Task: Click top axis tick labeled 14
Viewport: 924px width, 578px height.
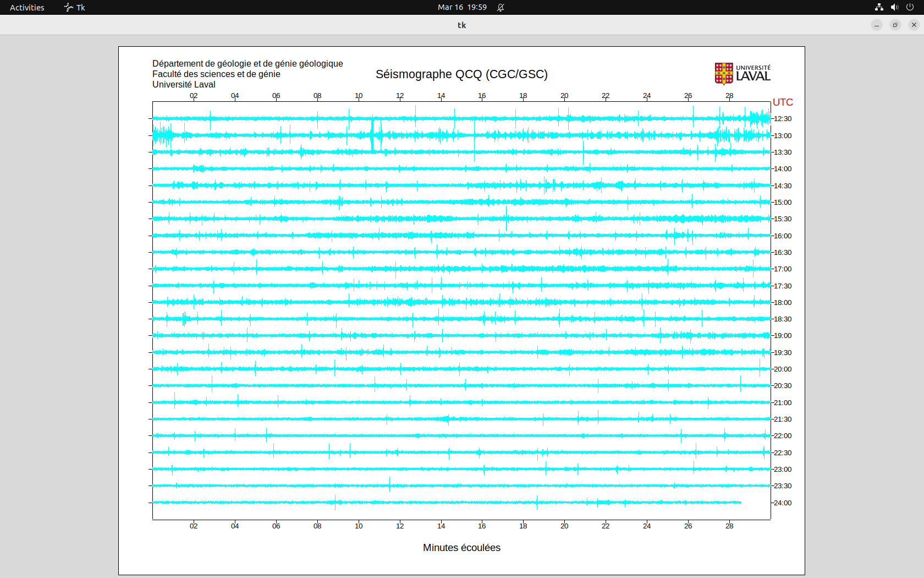Action: pyautogui.click(x=441, y=96)
